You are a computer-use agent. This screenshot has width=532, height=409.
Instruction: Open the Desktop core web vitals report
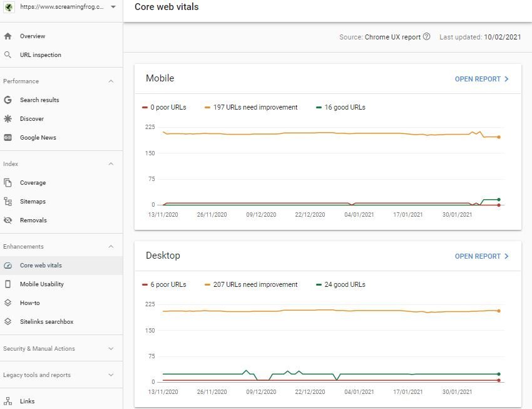click(x=481, y=256)
